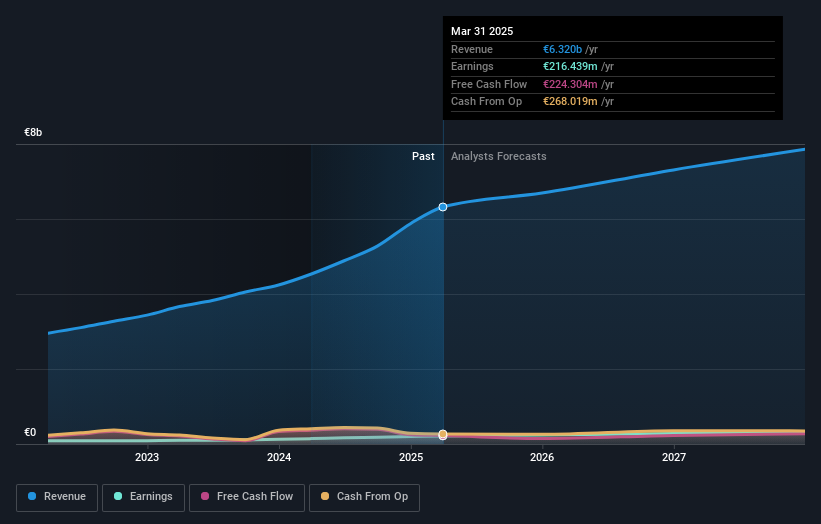
Task: Click the €216.439m earnings value
Action: (x=570, y=66)
